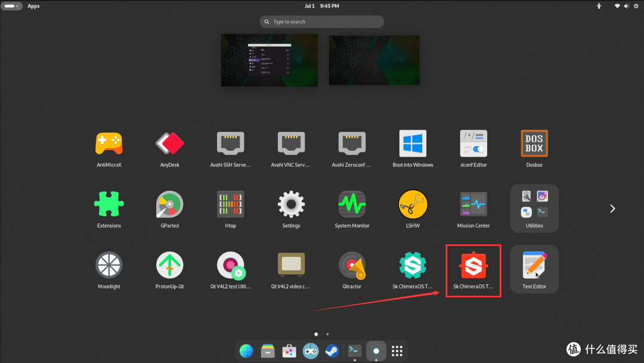Image resolution: width=644 pixels, height=363 pixels.
Task: Launch Mission Center
Action: pyautogui.click(x=473, y=204)
